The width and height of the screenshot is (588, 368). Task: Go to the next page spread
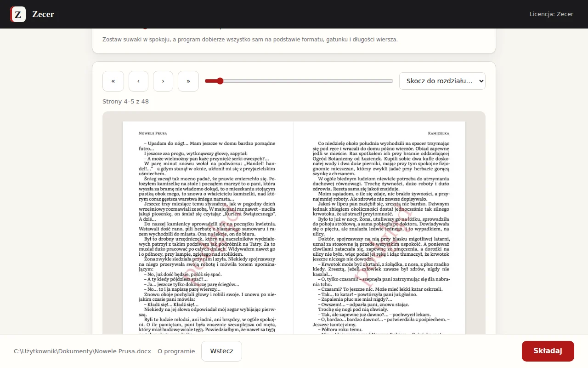(163, 81)
